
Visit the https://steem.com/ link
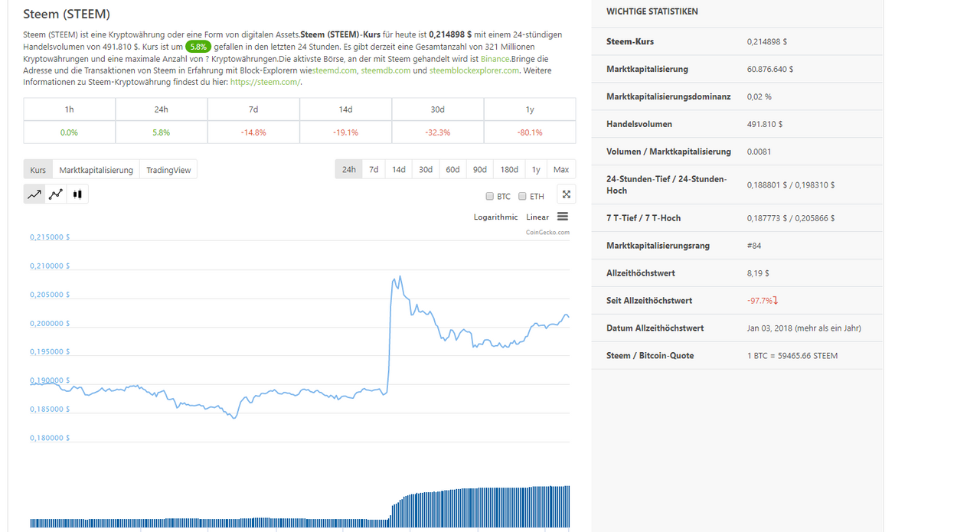coord(265,82)
